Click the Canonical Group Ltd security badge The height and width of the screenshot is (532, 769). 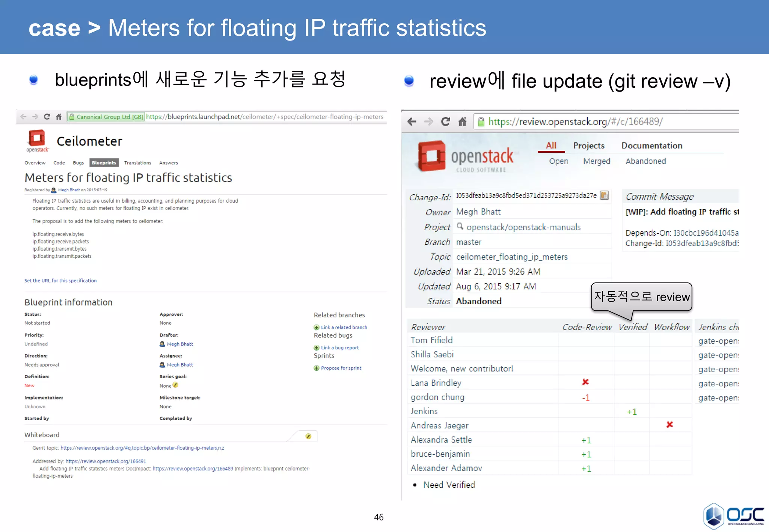[x=106, y=117]
